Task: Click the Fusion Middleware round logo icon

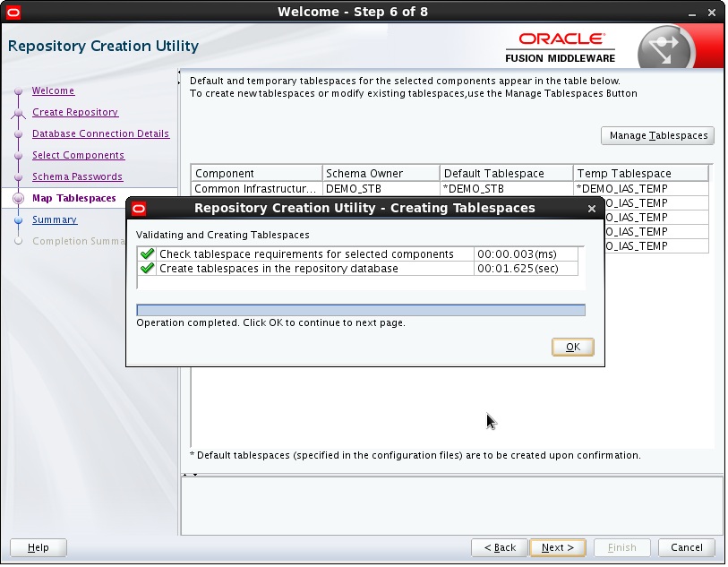Action: (x=667, y=47)
